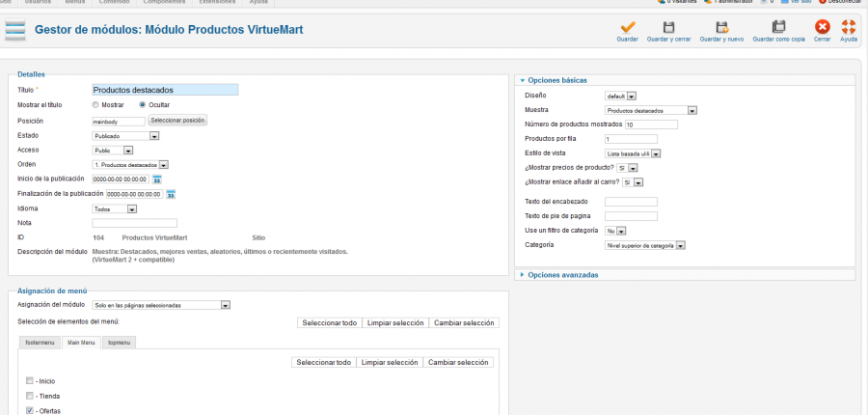Click the Inicio de la publicación date field
868x415 pixels.
pyautogui.click(x=121, y=180)
